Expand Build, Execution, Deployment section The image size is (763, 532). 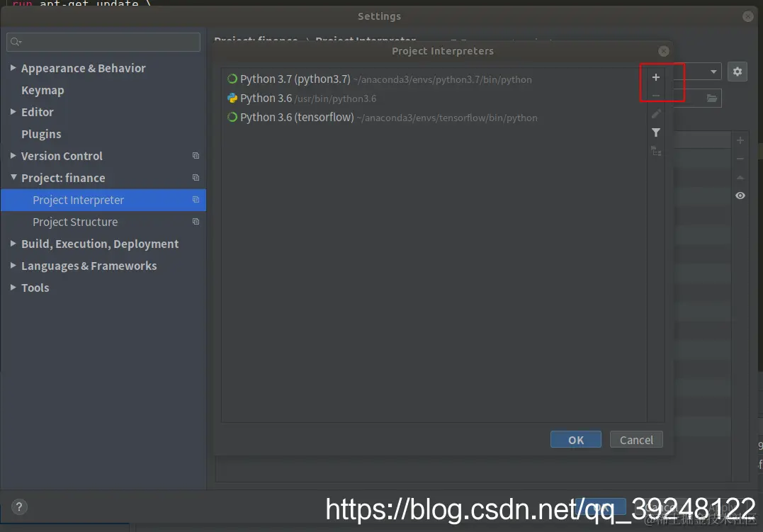coord(13,244)
